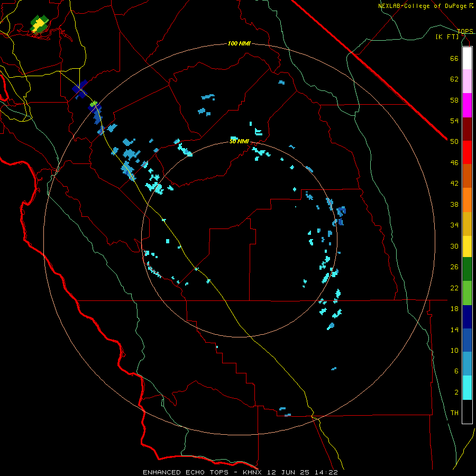Click the yellow-cored echo cell on the map
Viewport: 476px width, 476px height.
39,24
